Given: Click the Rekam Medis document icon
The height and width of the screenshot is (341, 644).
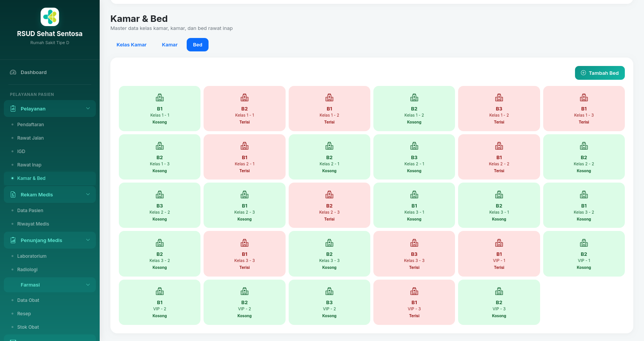Looking at the screenshot, I should [x=13, y=194].
